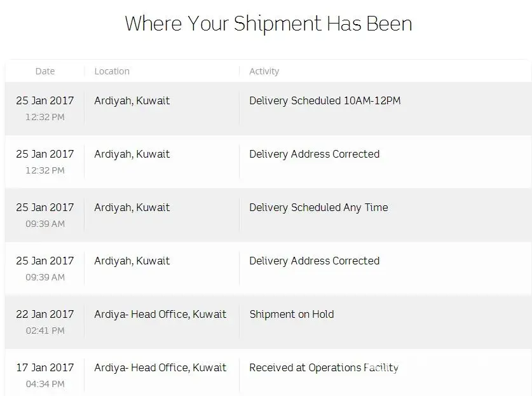Image resolution: width=532 pixels, height=396 pixels.
Task: Click the Date column header
Action: pos(45,71)
